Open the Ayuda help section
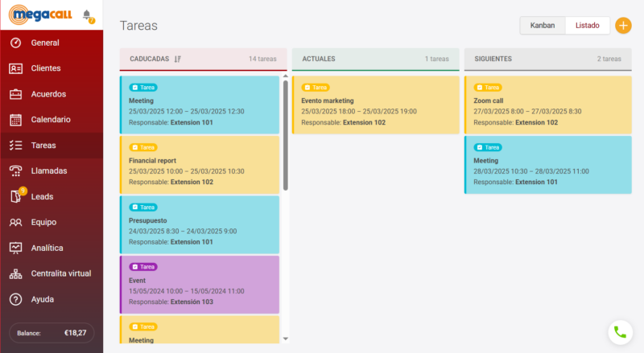 pyautogui.click(x=42, y=299)
